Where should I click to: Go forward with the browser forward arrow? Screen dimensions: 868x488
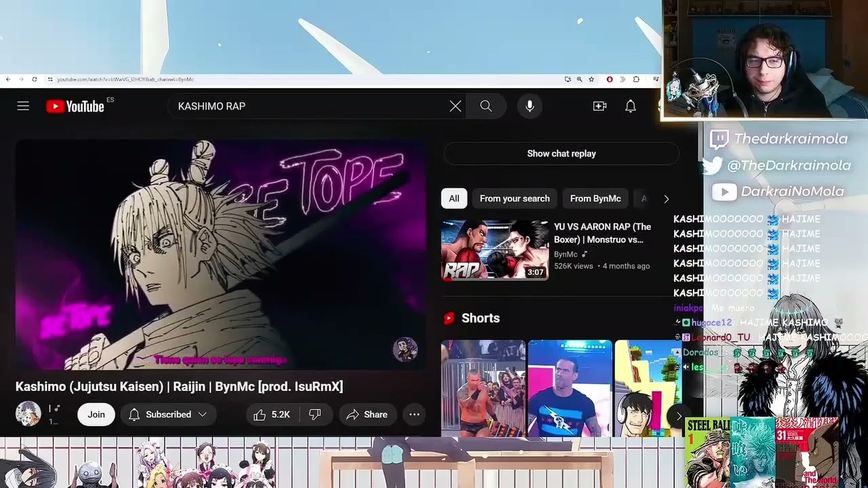coord(21,79)
